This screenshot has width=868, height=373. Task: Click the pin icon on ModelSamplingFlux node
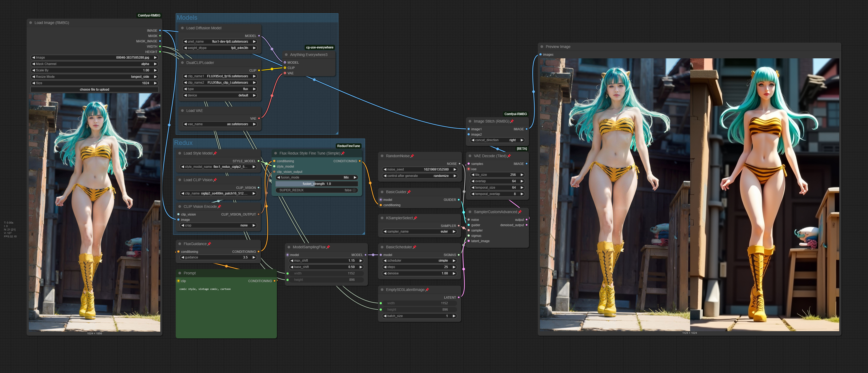point(329,247)
